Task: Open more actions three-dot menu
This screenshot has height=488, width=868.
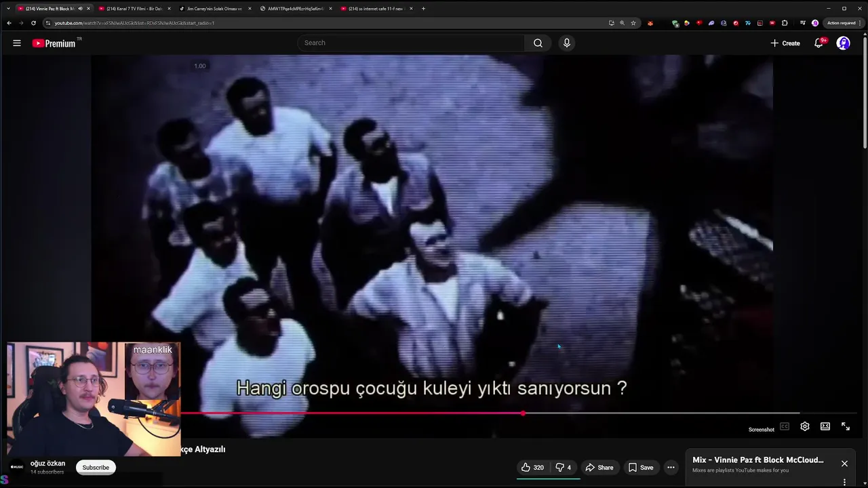Action: click(x=671, y=467)
